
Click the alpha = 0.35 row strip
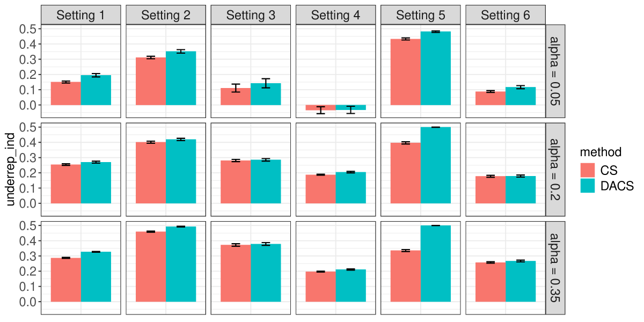[555, 268]
